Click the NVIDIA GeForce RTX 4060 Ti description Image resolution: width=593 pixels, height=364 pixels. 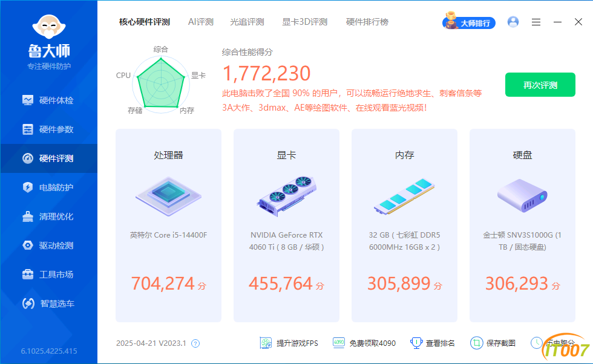coord(286,241)
